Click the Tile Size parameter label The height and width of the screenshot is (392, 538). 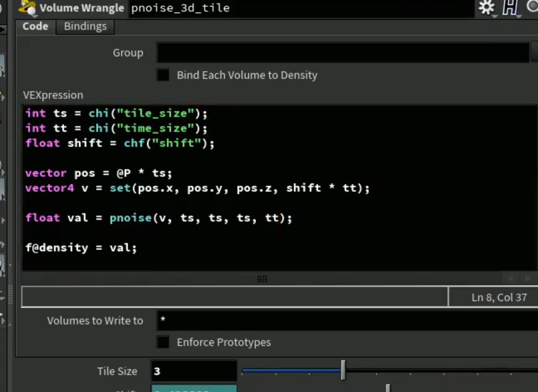tap(117, 371)
